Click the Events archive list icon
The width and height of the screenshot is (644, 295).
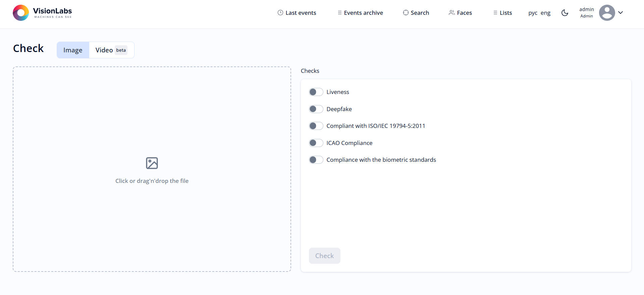[339, 13]
